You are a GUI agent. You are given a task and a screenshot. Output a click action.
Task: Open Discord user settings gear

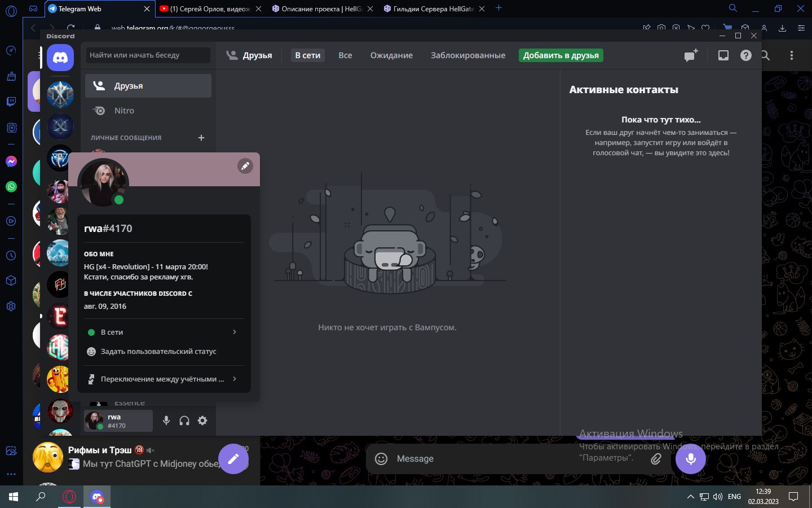[202, 421]
